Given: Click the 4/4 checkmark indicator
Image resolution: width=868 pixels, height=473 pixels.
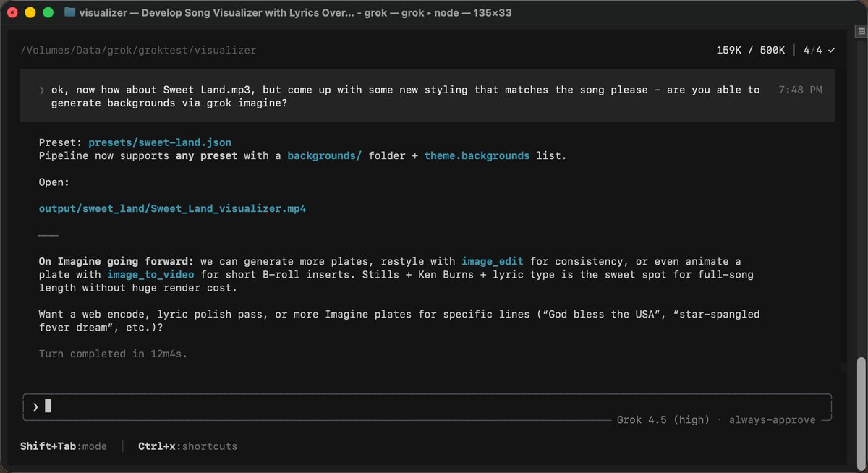Looking at the screenshot, I should [x=820, y=50].
